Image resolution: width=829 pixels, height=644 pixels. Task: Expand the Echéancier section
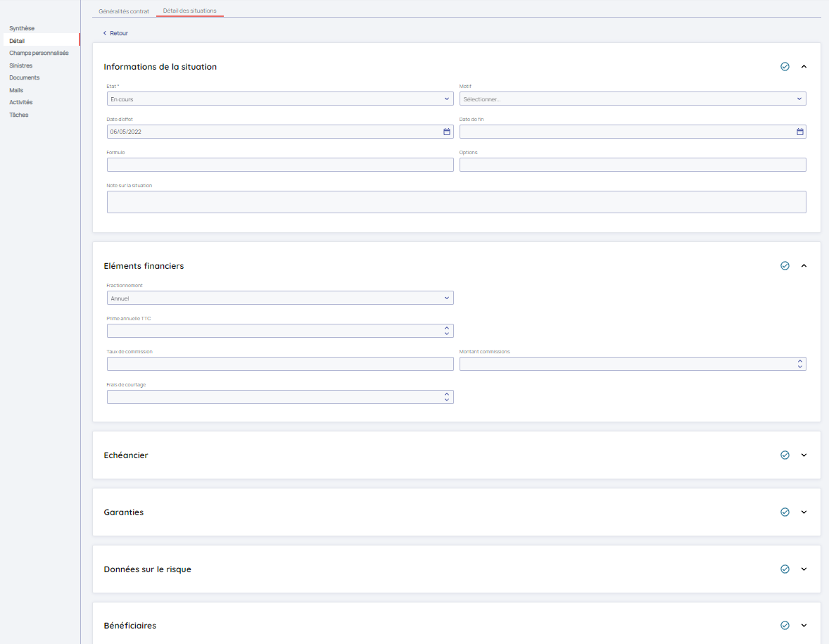pyautogui.click(x=804, y=455)
